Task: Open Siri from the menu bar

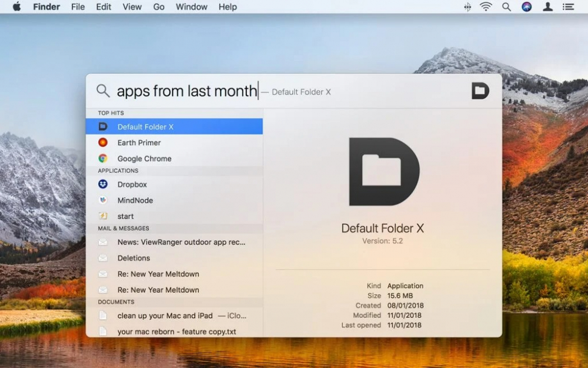Action: (x=526, y=7)
